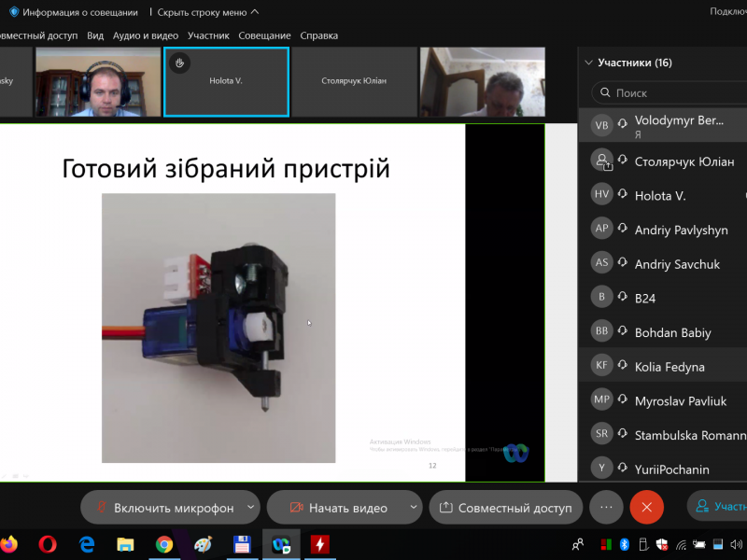Turn on camera with Начать видео

coord(338,508)
